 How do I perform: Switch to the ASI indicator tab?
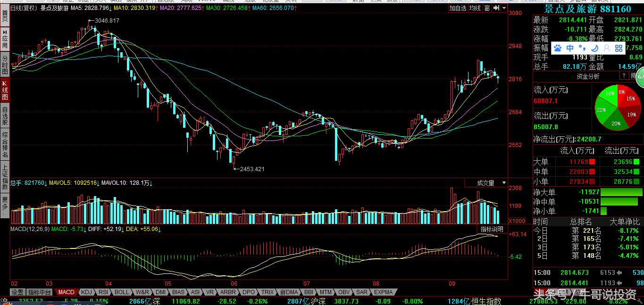point(195,292)
